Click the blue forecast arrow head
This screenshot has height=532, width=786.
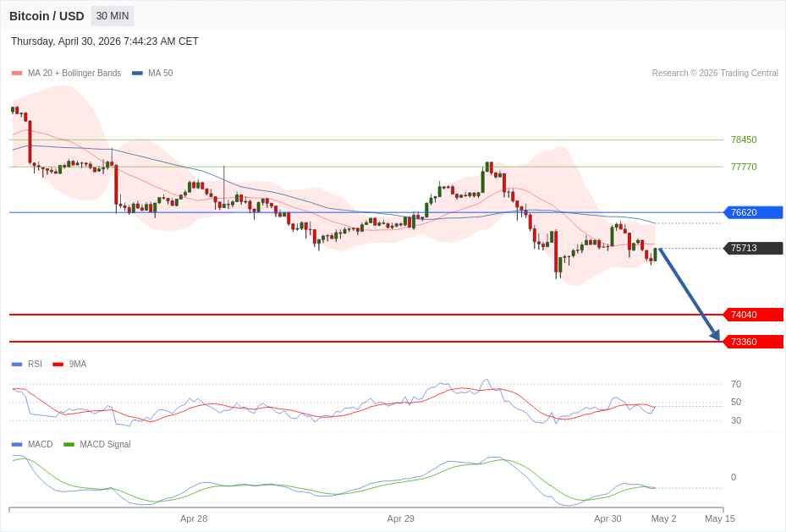(x=716, y=337)
